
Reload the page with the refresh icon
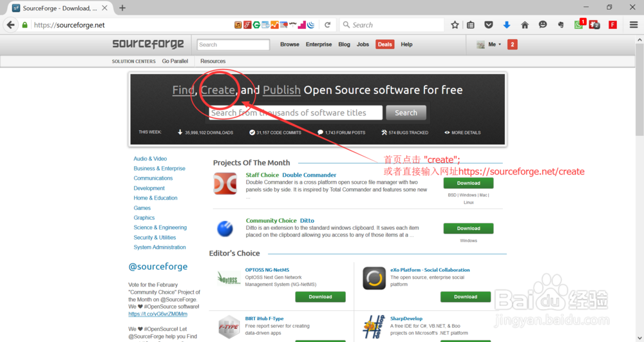point(327,25)
